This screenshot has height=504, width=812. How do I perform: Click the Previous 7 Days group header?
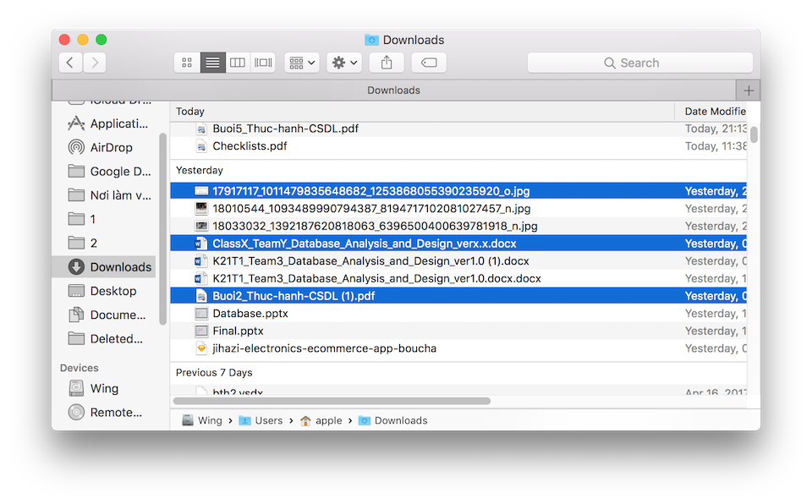point(214,373)
